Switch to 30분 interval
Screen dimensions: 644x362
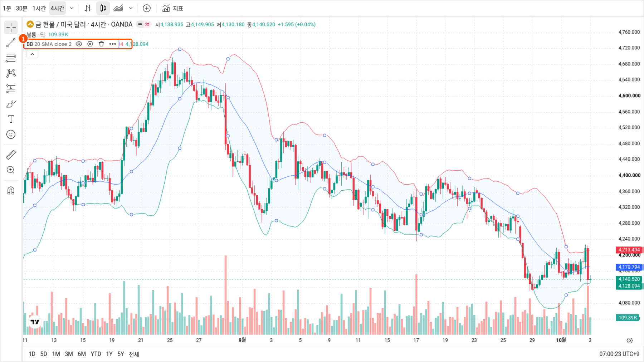pyautogui.click(x=21, y=8)
